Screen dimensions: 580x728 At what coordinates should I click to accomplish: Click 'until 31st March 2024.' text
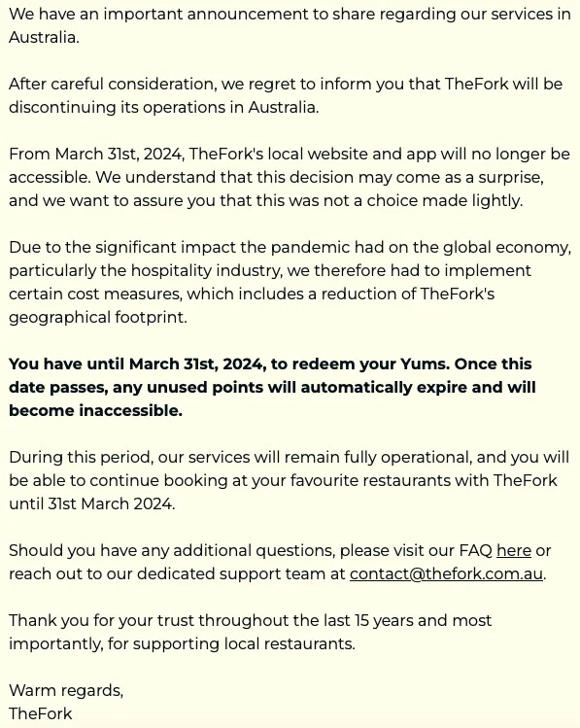point(92,503)
